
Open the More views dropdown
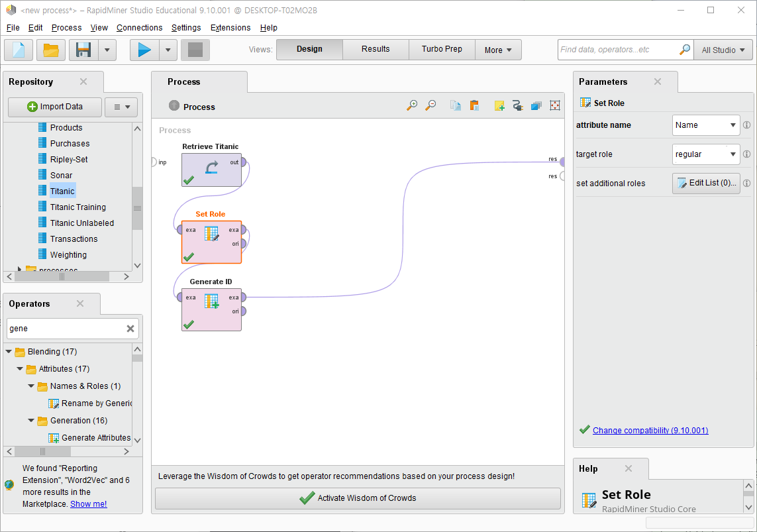[498, 50]
